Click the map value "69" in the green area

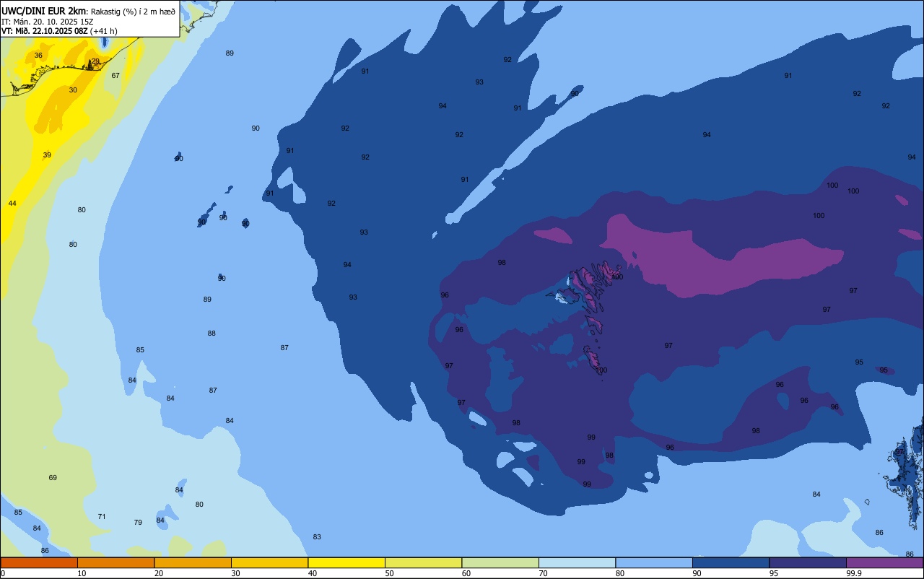[x=53, y=478]
